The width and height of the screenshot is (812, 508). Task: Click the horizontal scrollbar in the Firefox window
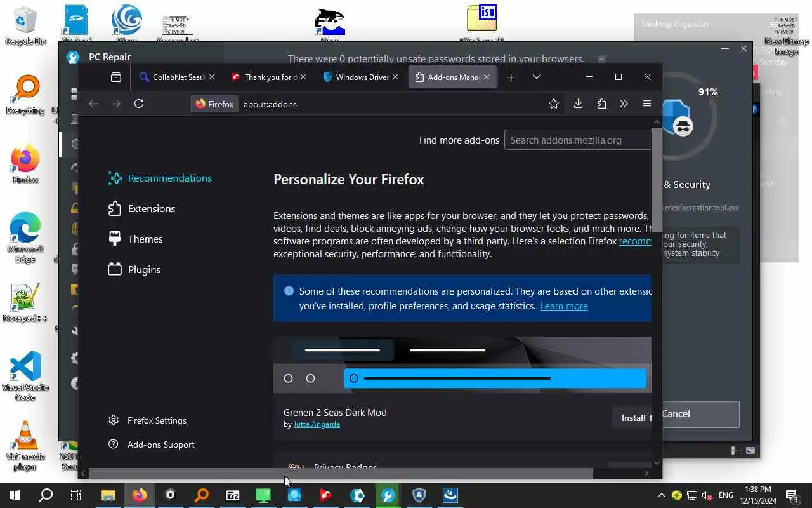[x=341, y=474]
